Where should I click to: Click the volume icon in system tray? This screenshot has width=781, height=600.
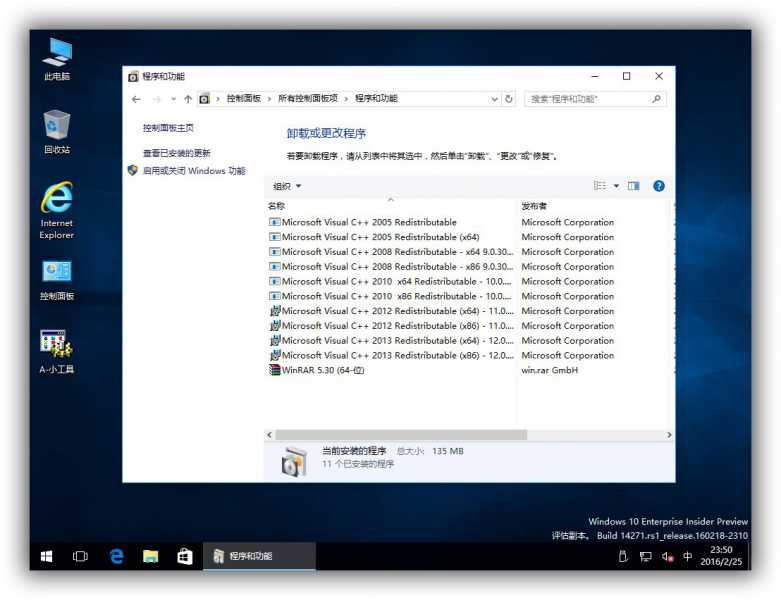[667, 557]
